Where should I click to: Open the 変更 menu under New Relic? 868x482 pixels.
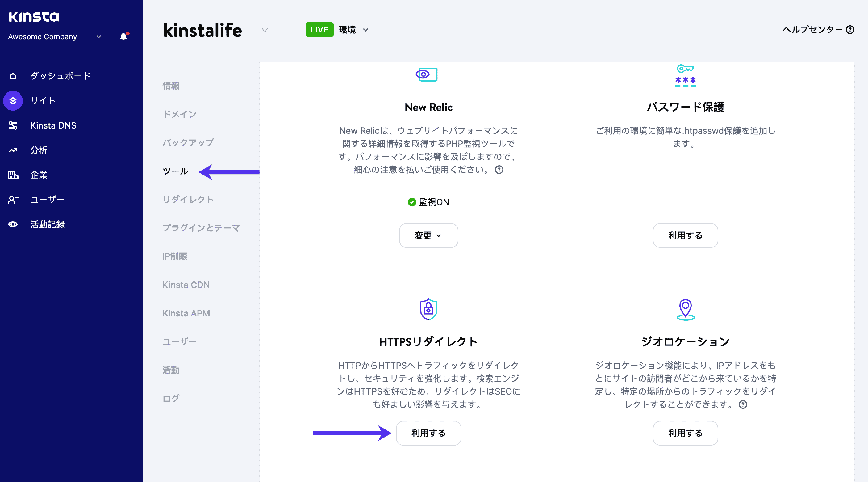click(428, 235)
